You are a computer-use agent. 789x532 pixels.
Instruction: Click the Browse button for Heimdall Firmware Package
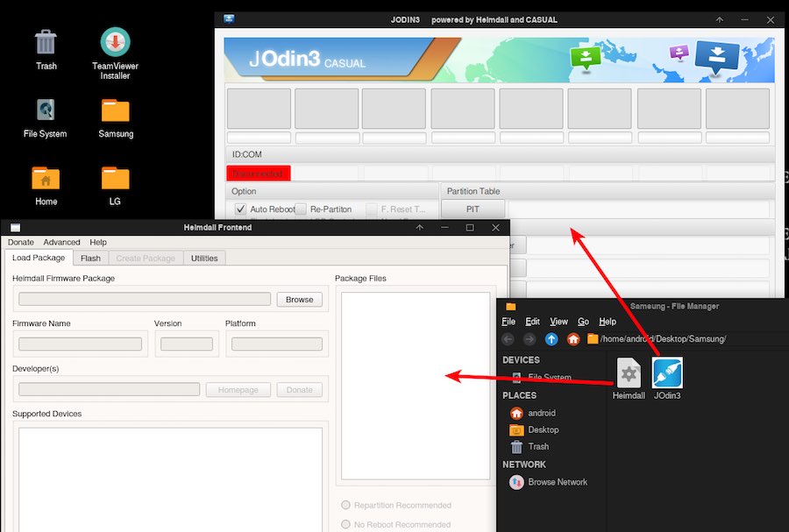[x=299, y=299]
